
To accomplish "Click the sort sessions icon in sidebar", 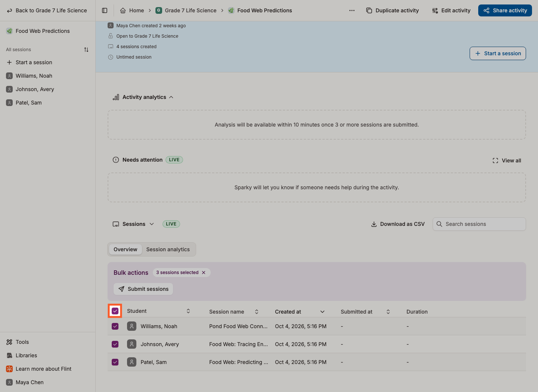I will point(86,50).
